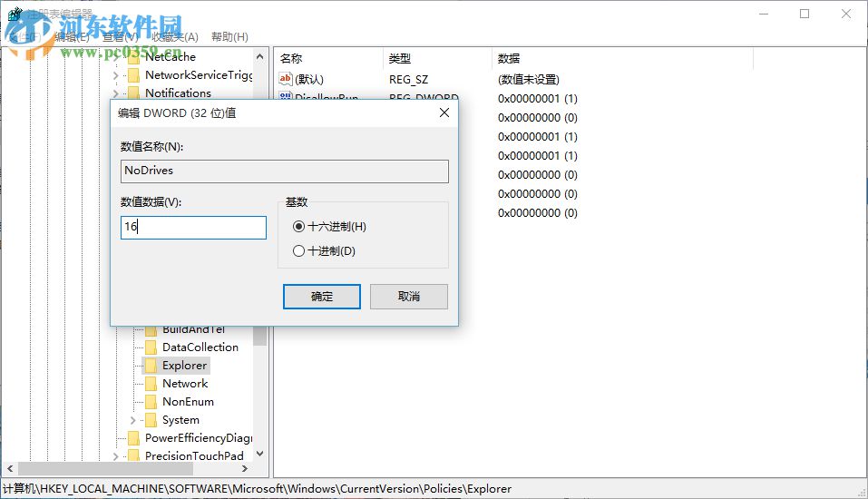The height and width of the screenshot is (499, 868).
Task: Close the Edit DWORD dialog
Action: 444,113
